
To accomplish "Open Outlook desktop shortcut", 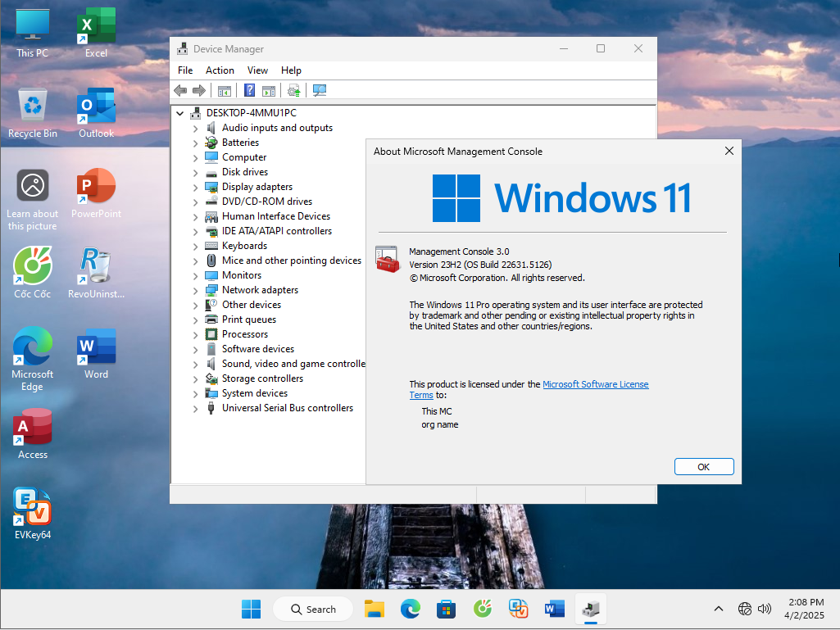I will [97, 113].
